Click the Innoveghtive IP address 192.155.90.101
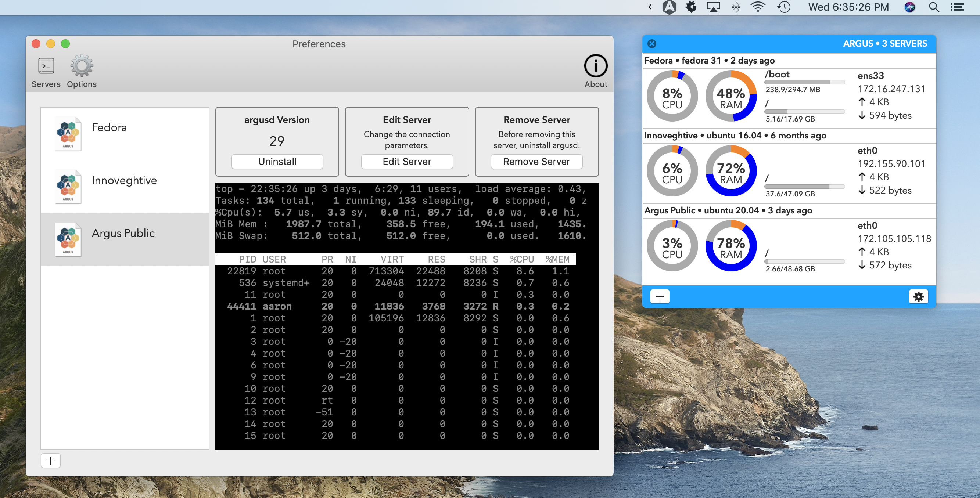 click(891, 163)
